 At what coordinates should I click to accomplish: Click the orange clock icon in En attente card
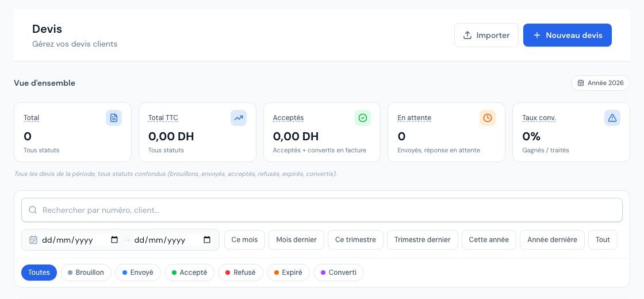click(488, 118)
